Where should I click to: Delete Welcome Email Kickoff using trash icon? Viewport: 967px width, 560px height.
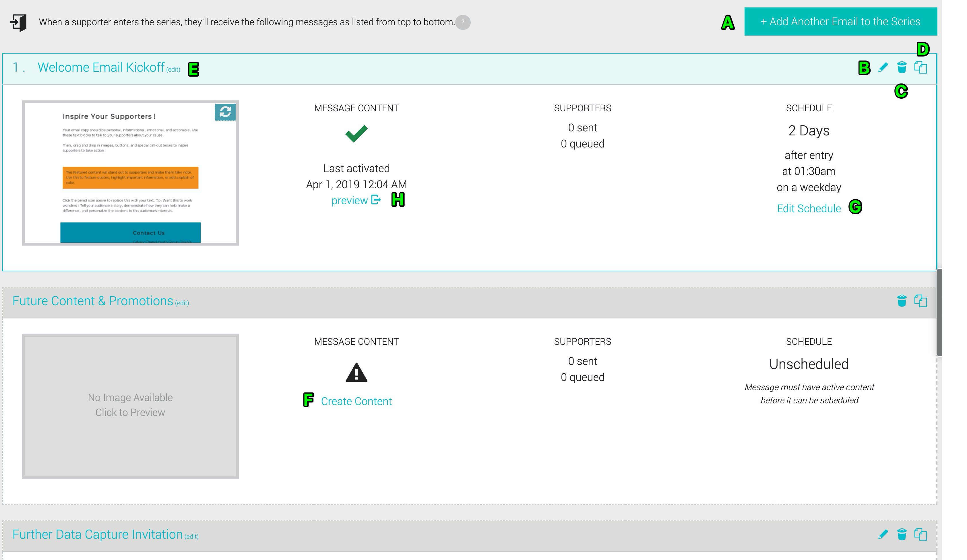tap(902, 67)
